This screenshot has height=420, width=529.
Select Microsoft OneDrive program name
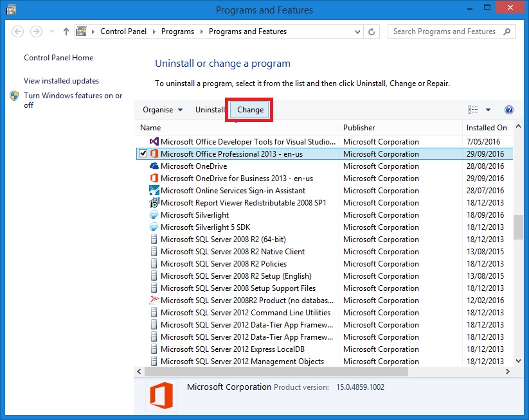click(193, 166)
